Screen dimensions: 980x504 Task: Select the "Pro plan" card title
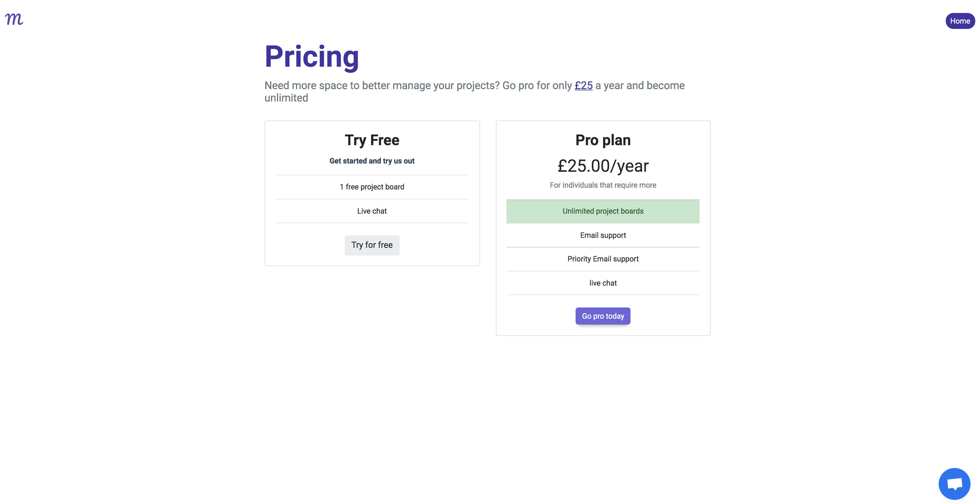pyautogui.click(x=602, y=140)
